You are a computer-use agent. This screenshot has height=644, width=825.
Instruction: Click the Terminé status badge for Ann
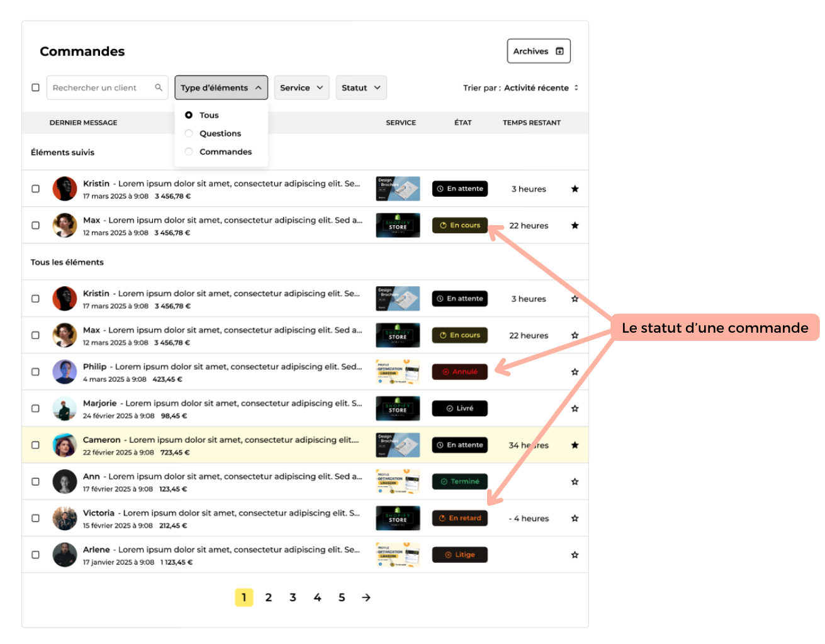point(460,482)
